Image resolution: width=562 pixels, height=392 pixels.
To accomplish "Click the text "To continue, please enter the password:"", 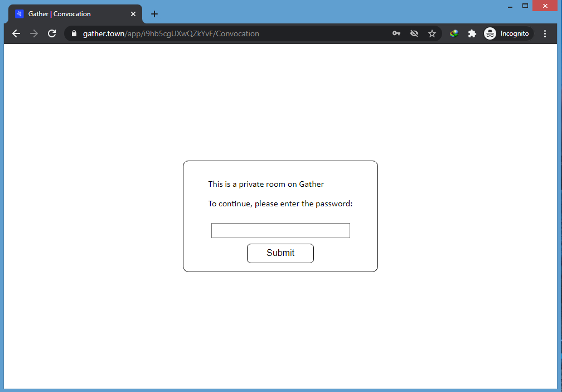I will click(280, 204).
